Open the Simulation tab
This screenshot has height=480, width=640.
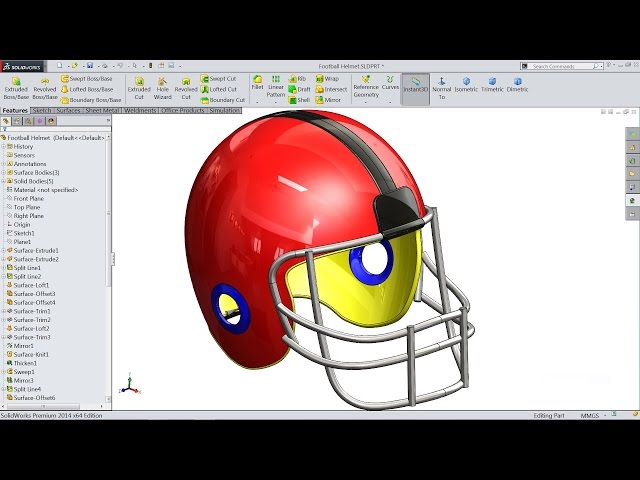coord(224,111)
